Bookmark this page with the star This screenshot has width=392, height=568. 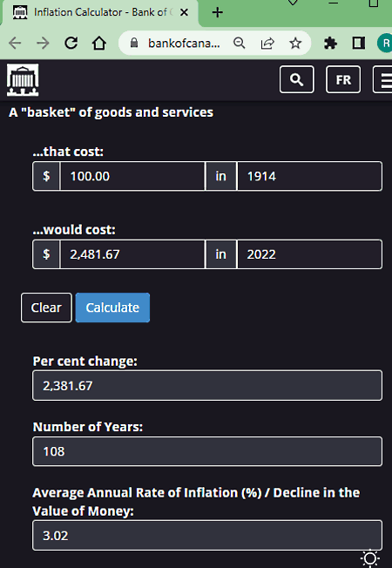[295, 44]
